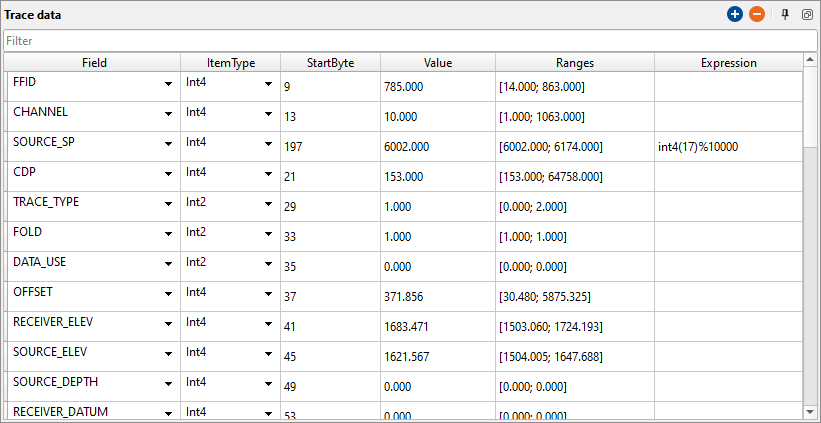Expand the SOURCE_SP field name dropdown
The height and width of the screenshot is (423, 821).
[x=168, y=145]
